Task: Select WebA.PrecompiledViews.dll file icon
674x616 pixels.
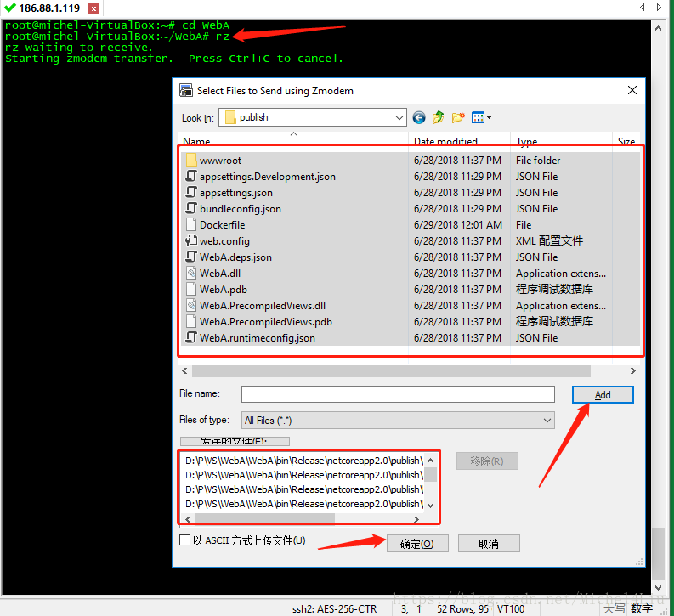Action: [x=192, y=305]
